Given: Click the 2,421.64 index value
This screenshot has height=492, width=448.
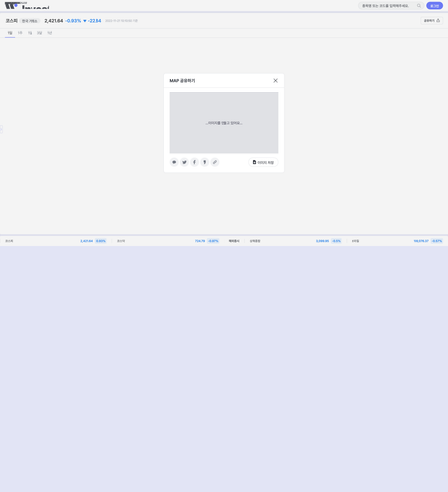Looking at the screenshot, I should (54, 21).
